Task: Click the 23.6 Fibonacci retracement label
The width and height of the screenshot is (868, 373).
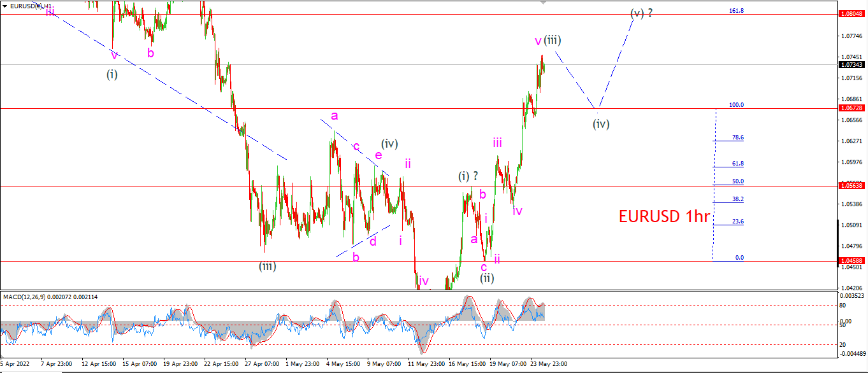Action: (x=737, y=222)
